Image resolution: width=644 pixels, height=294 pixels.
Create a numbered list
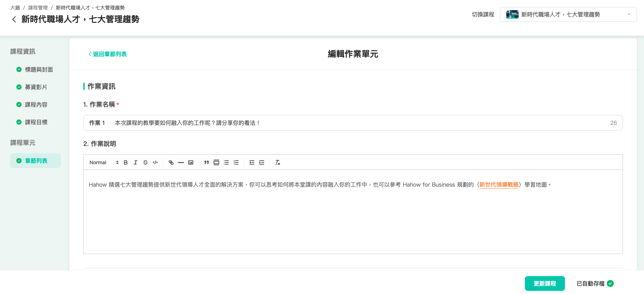(236, 162)
